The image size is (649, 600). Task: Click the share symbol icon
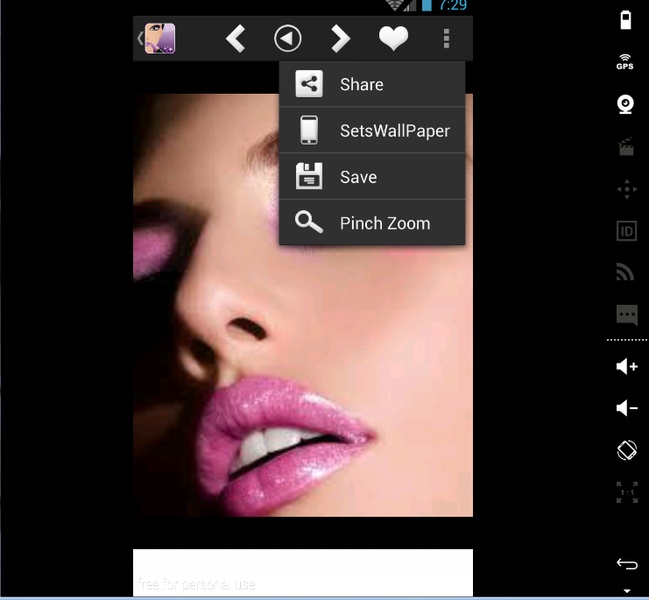(x=309, y=84)
